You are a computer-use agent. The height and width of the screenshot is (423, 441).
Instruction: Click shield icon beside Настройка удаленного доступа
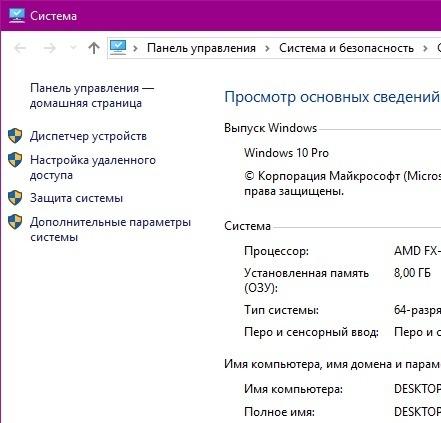tap(15, 160)
